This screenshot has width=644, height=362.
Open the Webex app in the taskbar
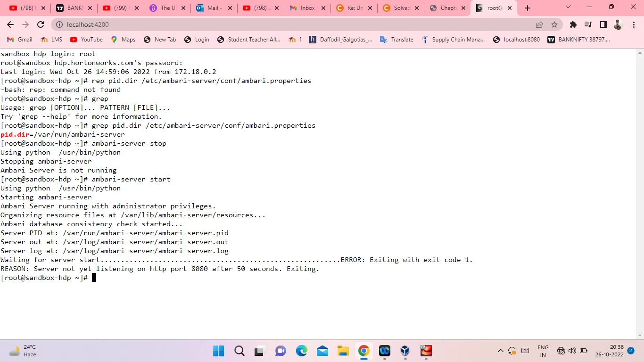click(x=384, y=351)
